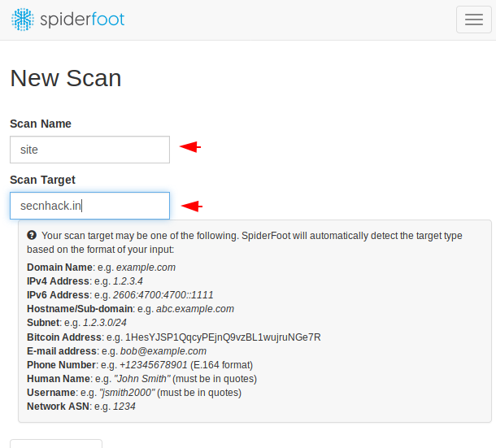Click the partially visible tab below the help box
This screenshot has width=496, height=448.
pyautogui.click(x=56, y=444)
